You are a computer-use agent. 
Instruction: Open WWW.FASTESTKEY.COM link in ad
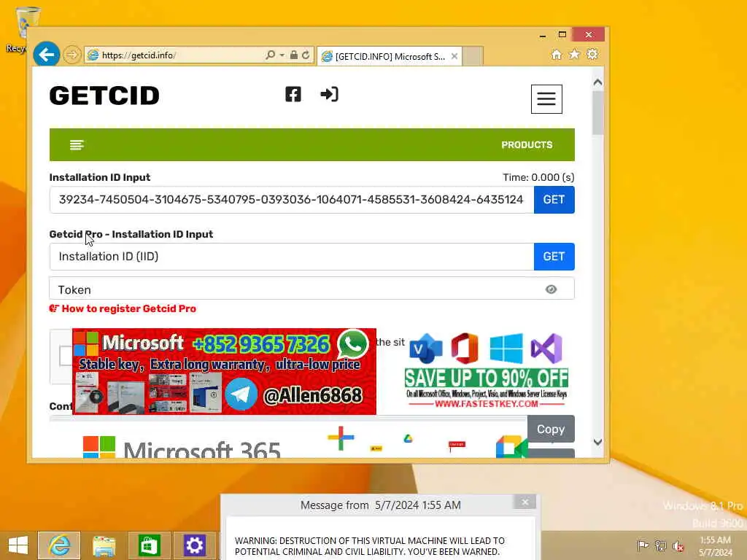(x=487, y=404)
